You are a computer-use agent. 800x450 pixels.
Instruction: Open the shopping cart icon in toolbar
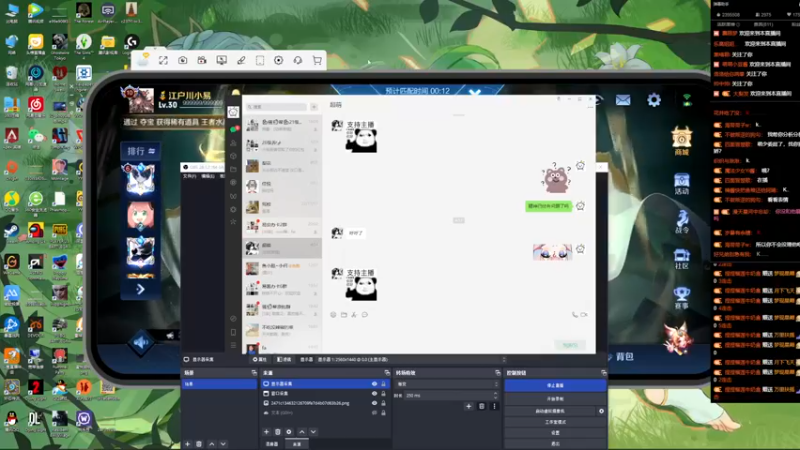pos(317,60)
